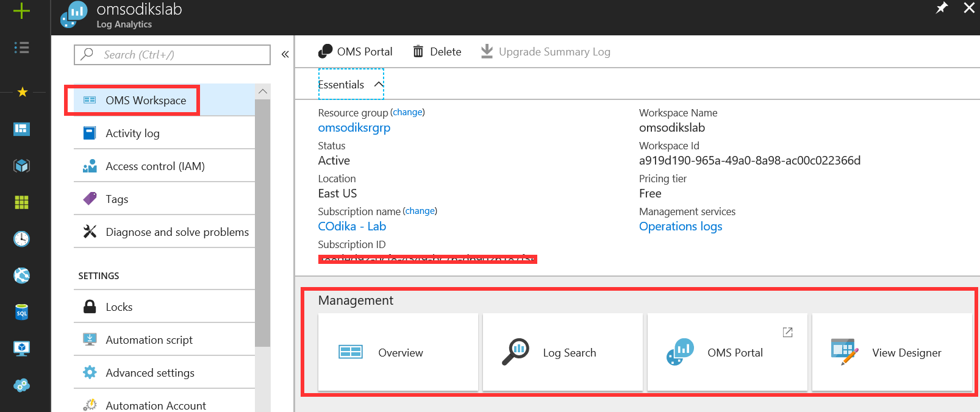Open Diagnose and solve problems
This screenshot has width=980, height=412.
165,232
